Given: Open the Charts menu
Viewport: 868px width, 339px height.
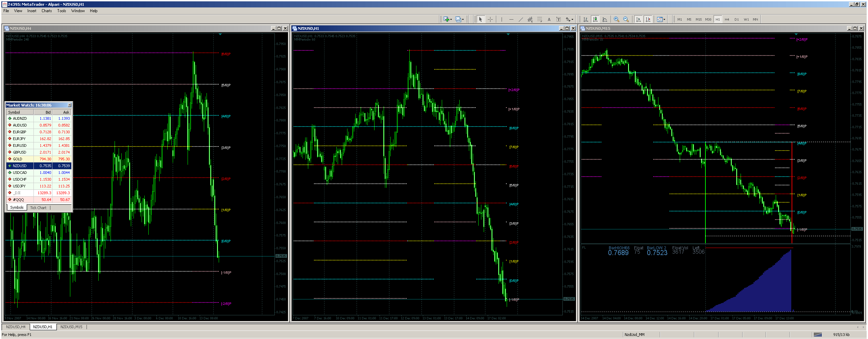Looking at the screenshot, I should 47,11.
